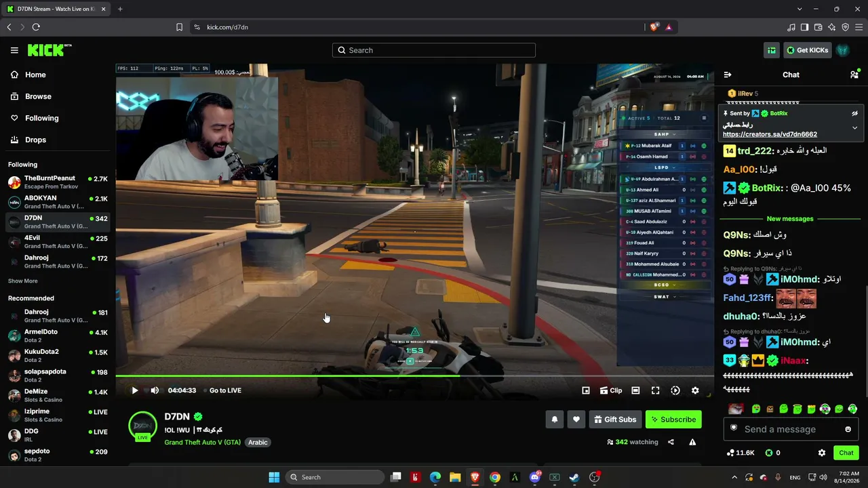Image resolution: width=868 pixels, height=488 pixels.
Task: Open the Brave Wallet icon
Action: pos(818,27)
